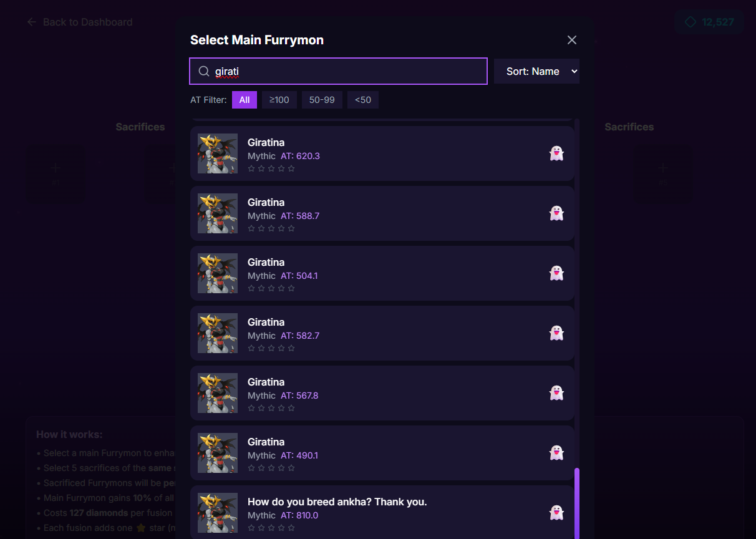The width and height of the screenshot is (756, 539).
Task: Close the Select Main Furrymon dialog
Action: [x=572, y=40]
